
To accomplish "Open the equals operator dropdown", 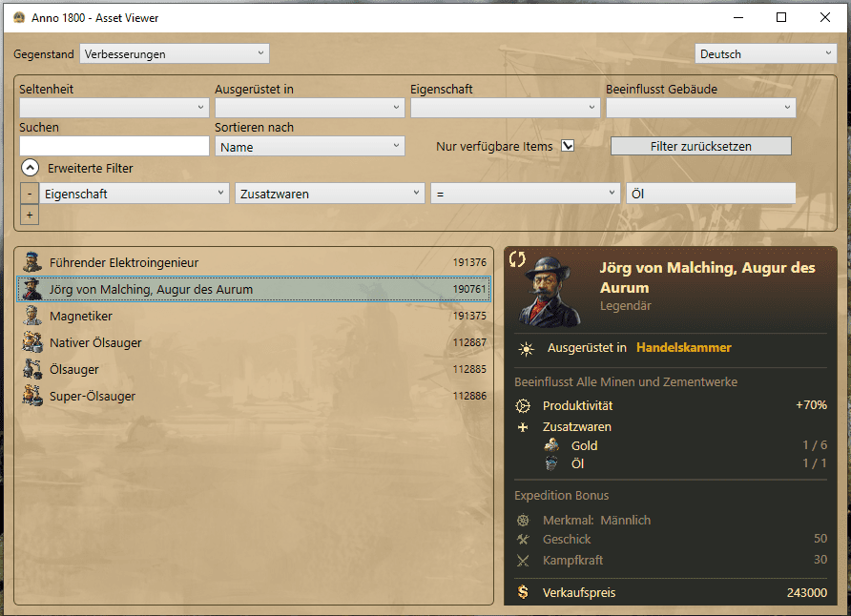I will click(x=526, y=194).
